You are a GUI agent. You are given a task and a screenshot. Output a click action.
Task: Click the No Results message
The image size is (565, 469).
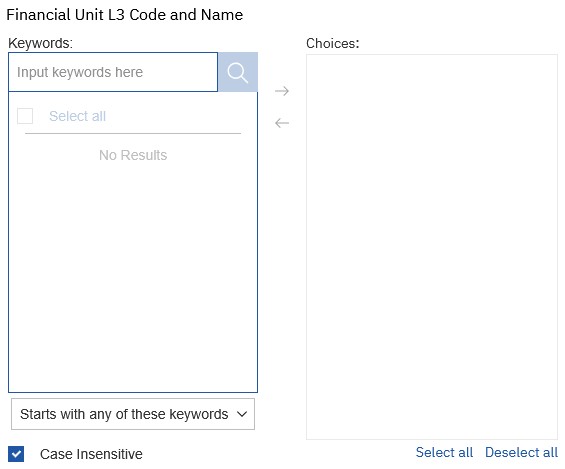coord(133,155)
